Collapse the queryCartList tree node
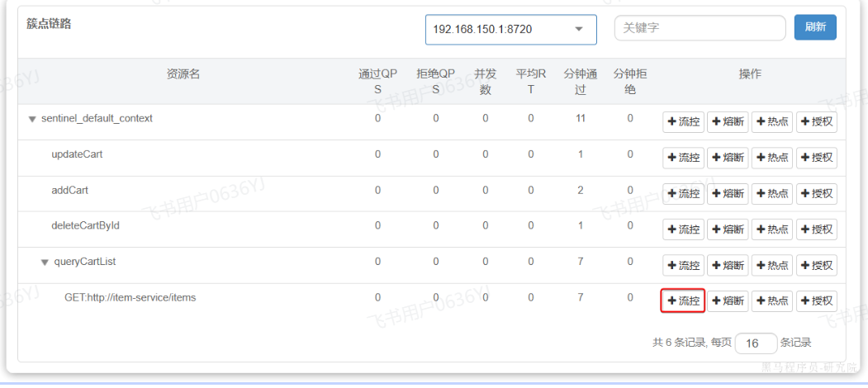Screen dimensions: 868x388 coord(45,263)
